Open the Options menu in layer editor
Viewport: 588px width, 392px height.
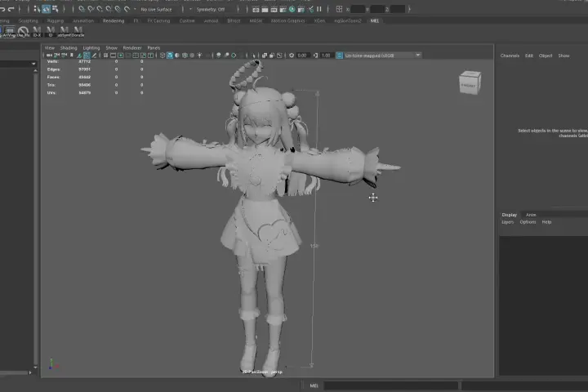pyautogui.click(x=528, y=222)
